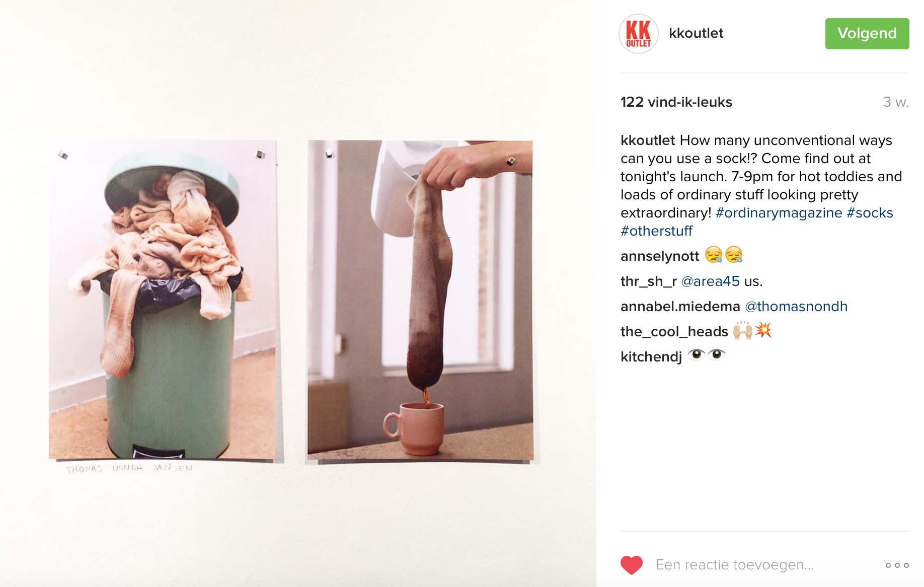
Task: Click the 3 w. post timestamp
Action: [896, 102]
